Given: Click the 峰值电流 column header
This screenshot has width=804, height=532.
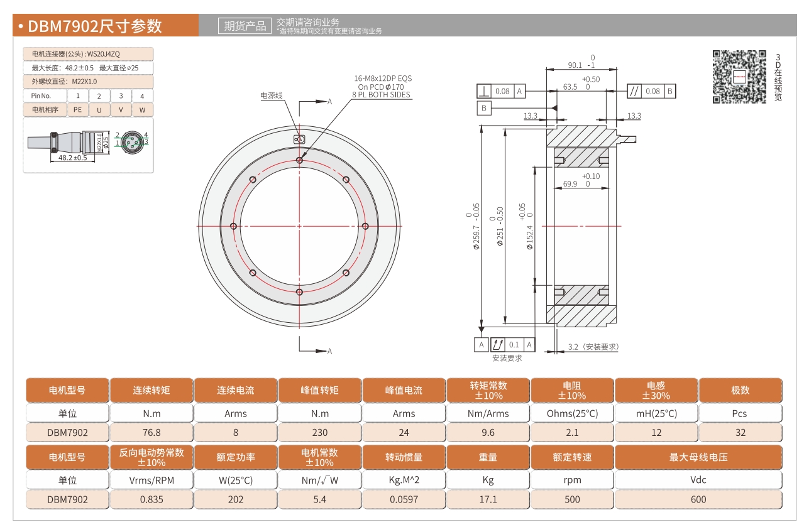Looking at the screenshot, I should tap(404, 390).
